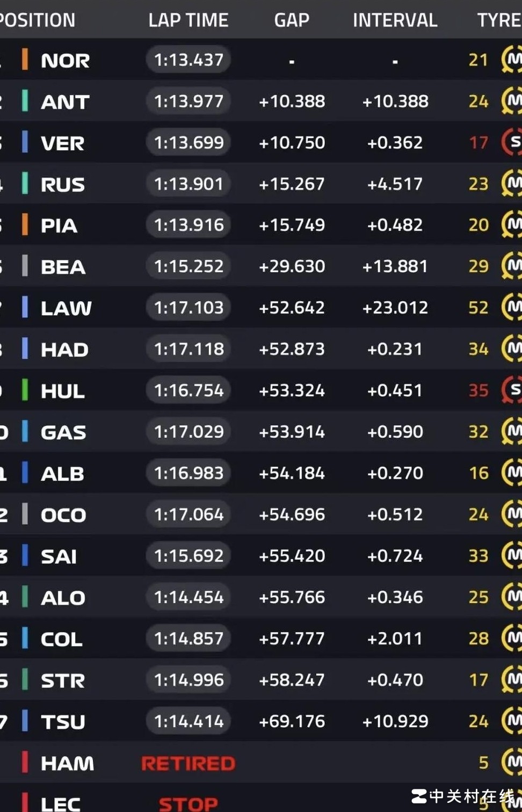Image resolution: width=522 pixels, height=812 pixels.
Task: Click the medium tyre icon for NOR
Action: pyautogui.click(x=512, y=60)
